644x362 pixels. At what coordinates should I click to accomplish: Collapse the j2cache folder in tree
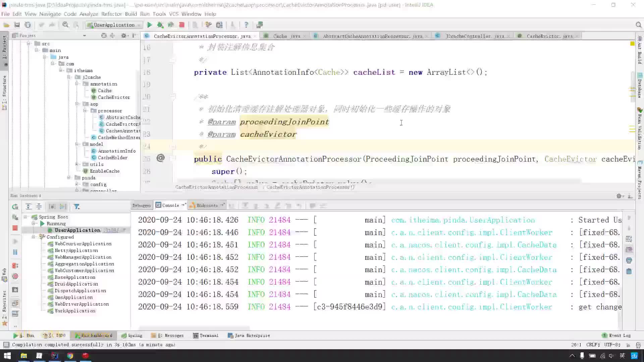pyautogui.click(x=68, y=77)
